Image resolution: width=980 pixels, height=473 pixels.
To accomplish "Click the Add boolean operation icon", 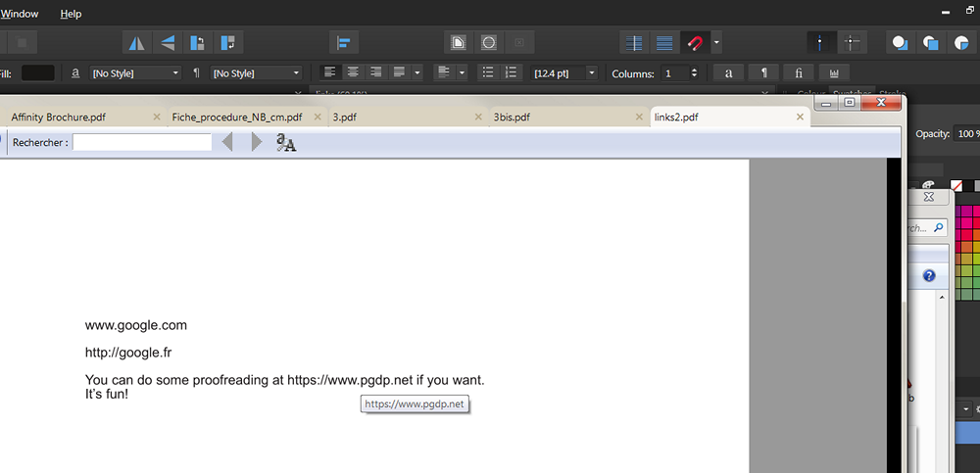I will [x=899, y=42].
